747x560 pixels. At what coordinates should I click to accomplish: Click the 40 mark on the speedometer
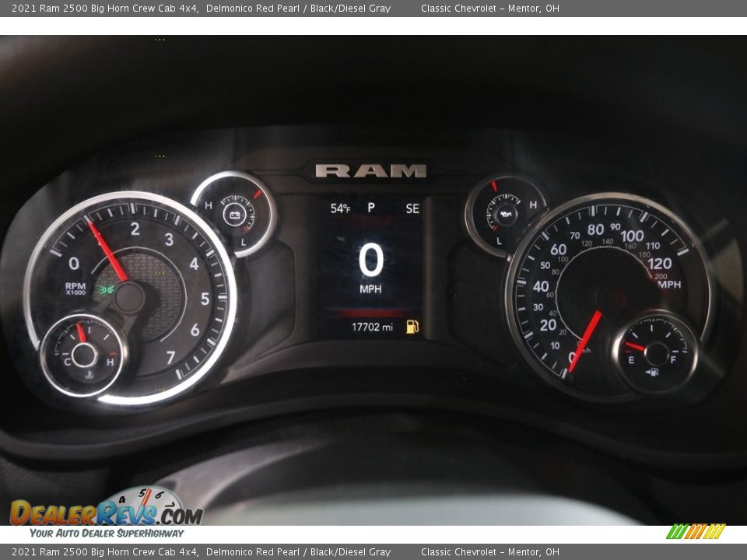pos(542,286)
